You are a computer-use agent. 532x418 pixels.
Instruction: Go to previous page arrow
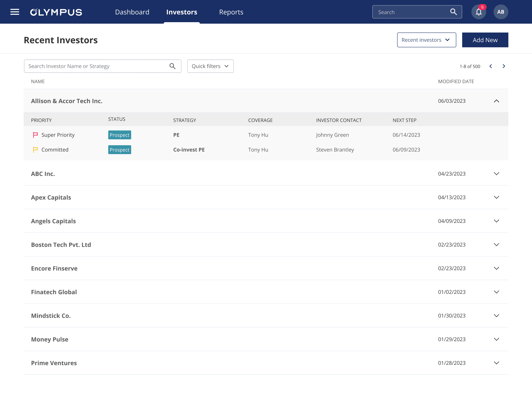tap(491, 66)
